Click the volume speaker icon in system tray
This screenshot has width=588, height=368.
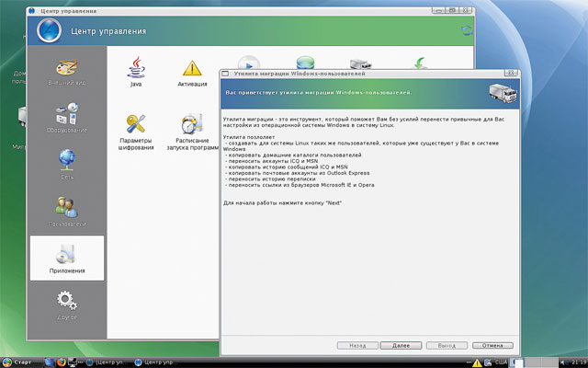(x=562, y=362)
